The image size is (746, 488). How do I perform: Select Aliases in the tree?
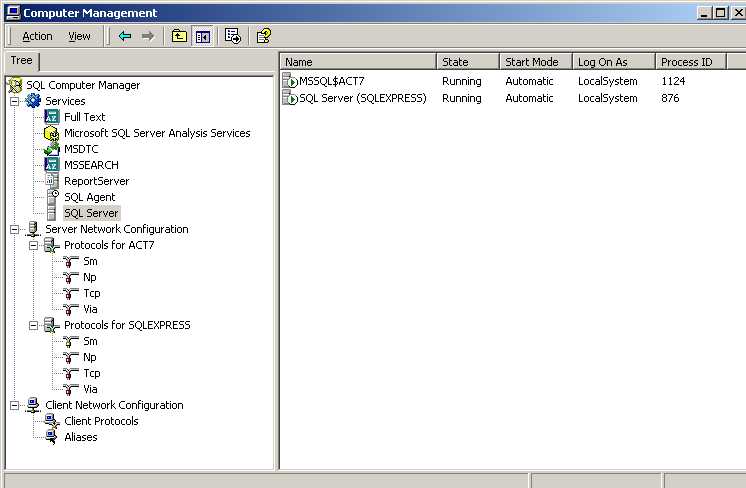click(80, 437)
